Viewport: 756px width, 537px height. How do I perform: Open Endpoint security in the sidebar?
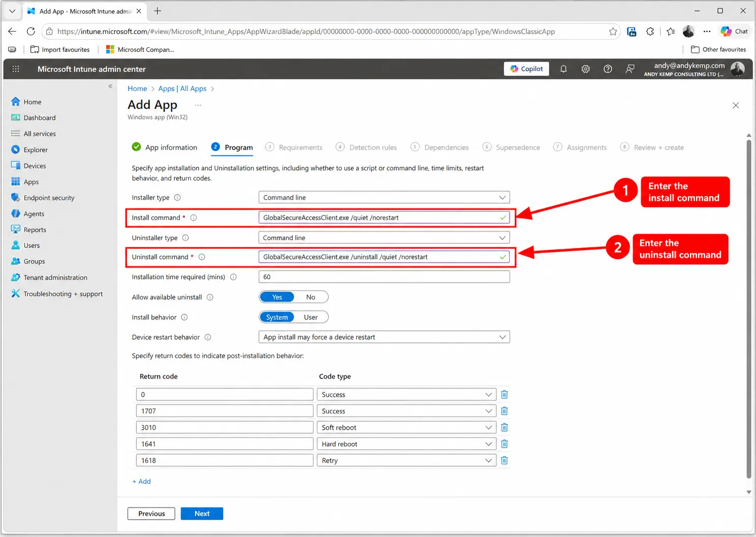(49, 198)
